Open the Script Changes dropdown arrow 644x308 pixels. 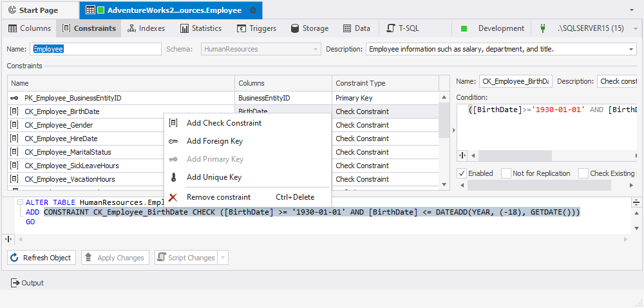pyautogui.click(x=223, y=258)
